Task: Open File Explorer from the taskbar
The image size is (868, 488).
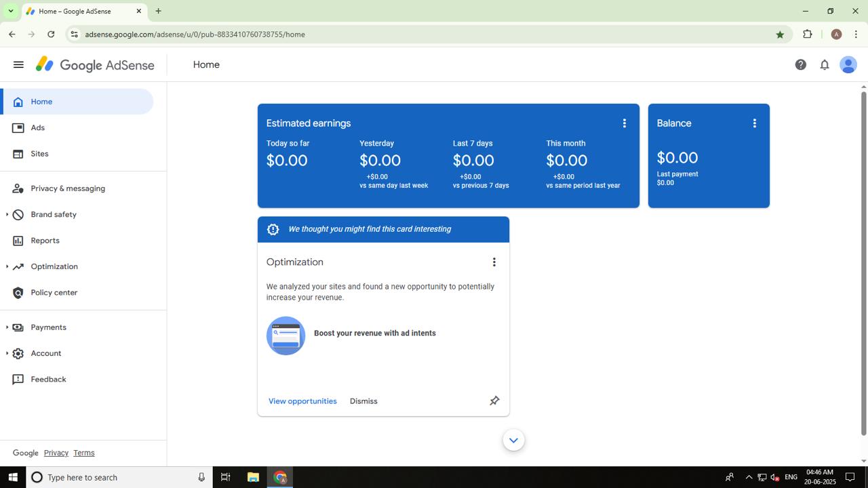Action: [x=253, y=477]
